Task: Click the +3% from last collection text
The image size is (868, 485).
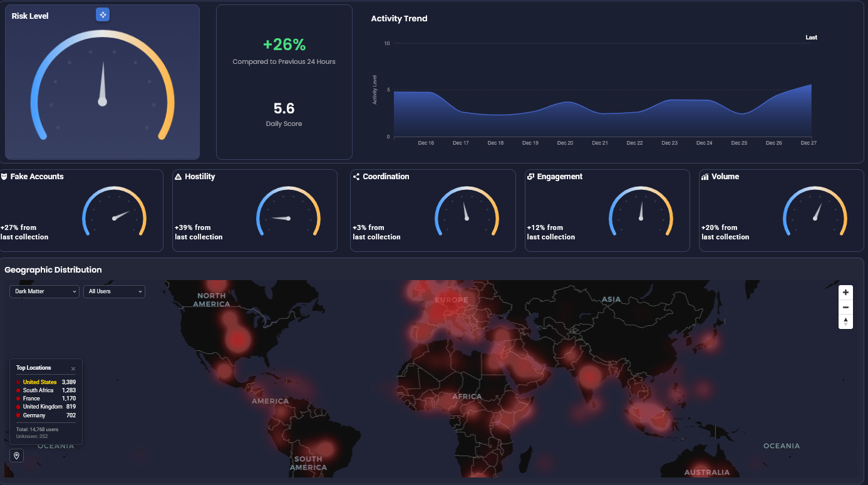Action: click(x=376, y=232)
